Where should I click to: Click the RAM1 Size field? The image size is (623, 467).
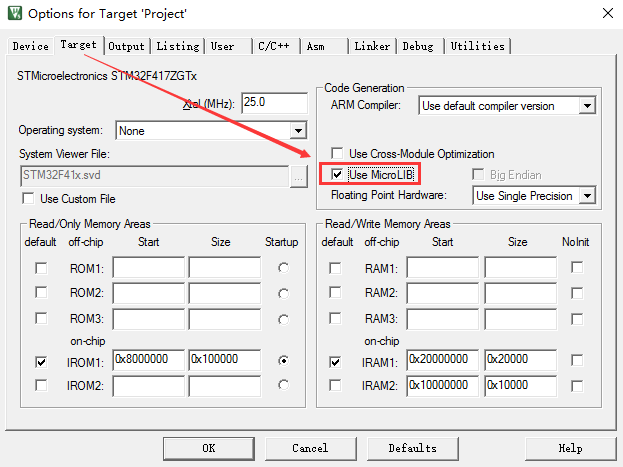point(520,267)
